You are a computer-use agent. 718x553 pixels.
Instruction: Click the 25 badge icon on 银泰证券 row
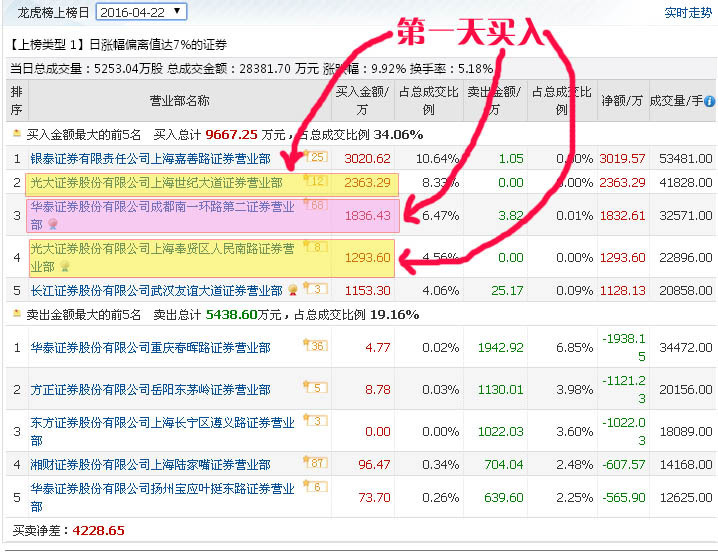(x=315, y=157)
